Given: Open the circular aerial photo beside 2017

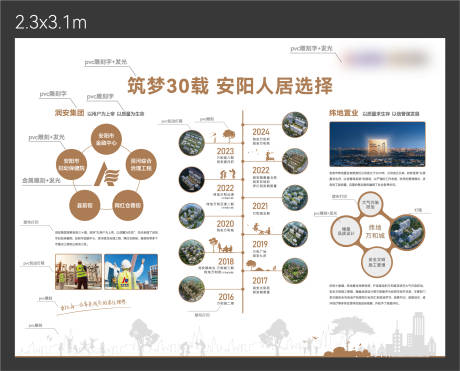Looking at the screenshot, I should pyautogui.click(x=295, y=271).
